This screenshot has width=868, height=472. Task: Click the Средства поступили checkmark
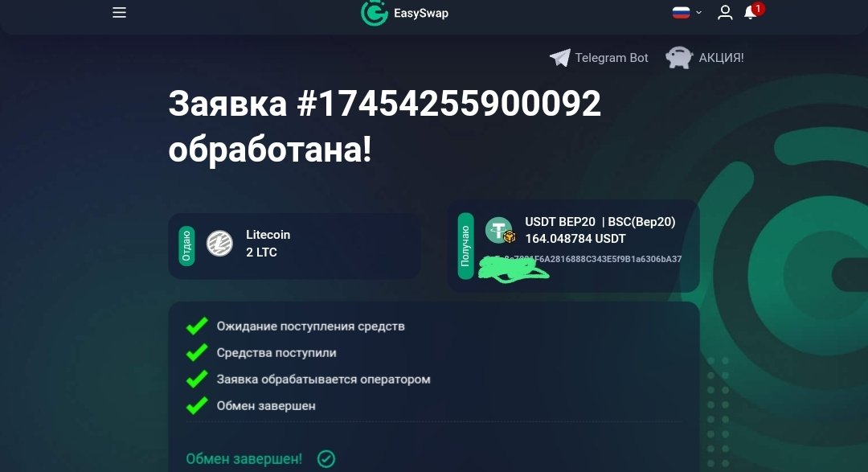(197, 352)
